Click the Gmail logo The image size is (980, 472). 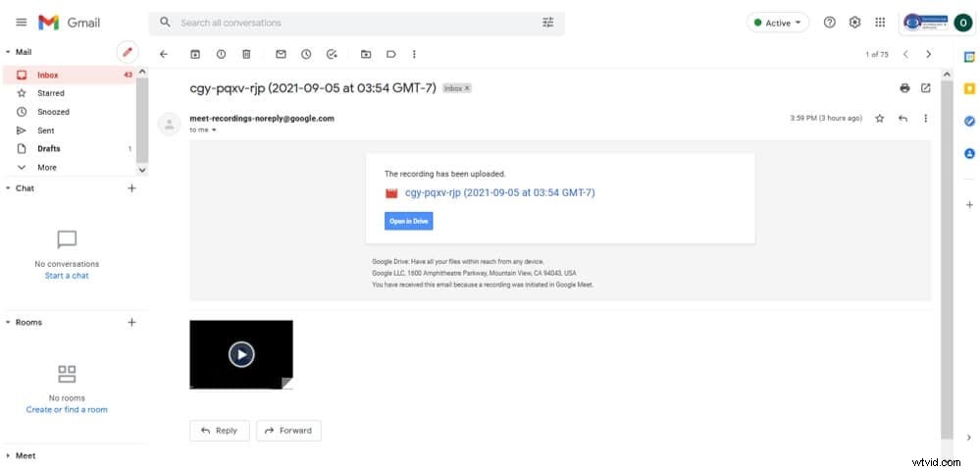(x=68, y=23)
